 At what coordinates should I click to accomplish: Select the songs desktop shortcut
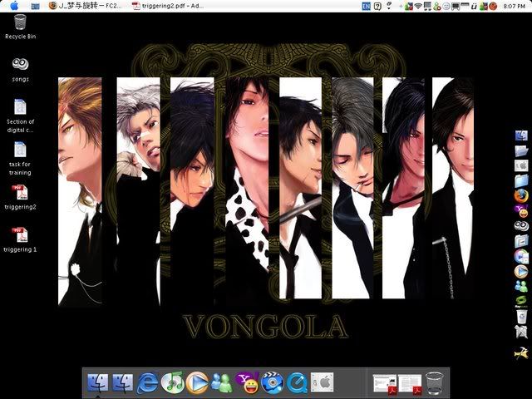pos(20,70)
